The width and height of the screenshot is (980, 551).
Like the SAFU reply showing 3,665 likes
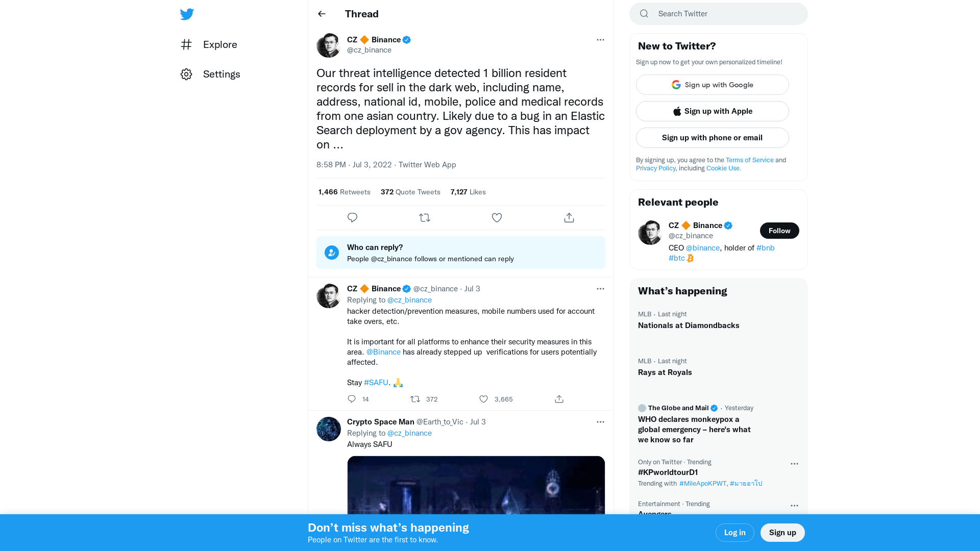click(483, 399)
